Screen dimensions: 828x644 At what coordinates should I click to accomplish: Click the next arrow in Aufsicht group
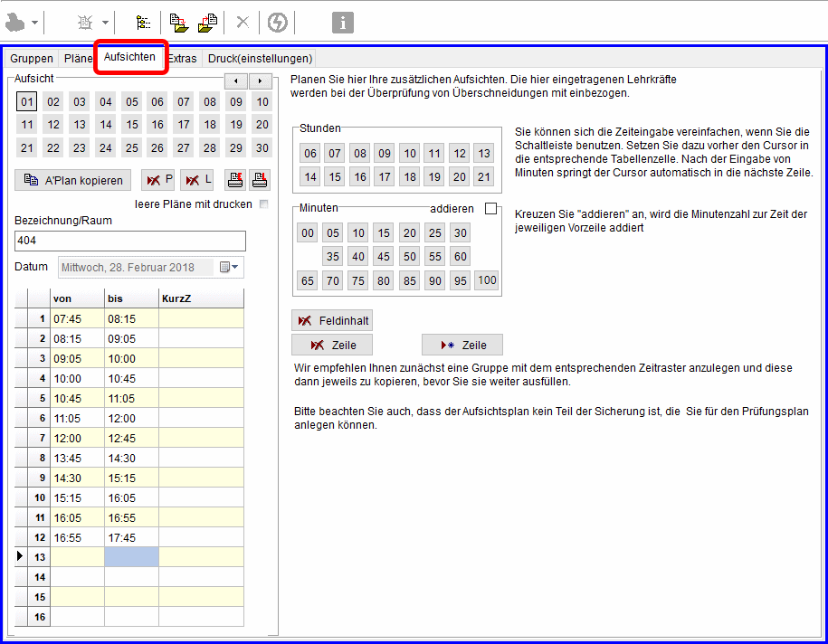[261, 80]
